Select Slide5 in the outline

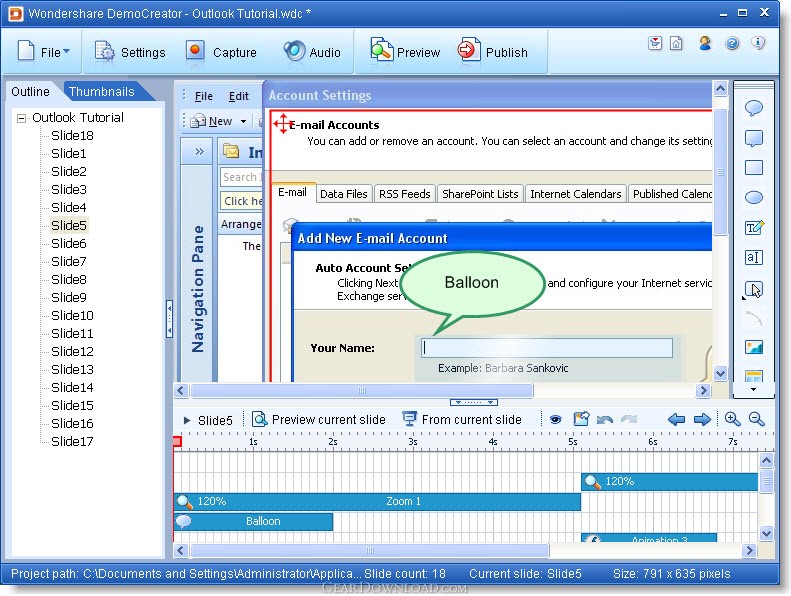click(x=69, y=225)
